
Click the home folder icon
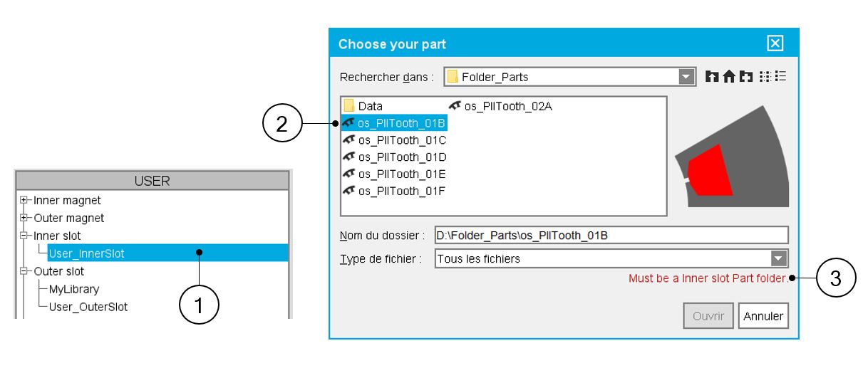pyautogui.click(x=727, y=76)
